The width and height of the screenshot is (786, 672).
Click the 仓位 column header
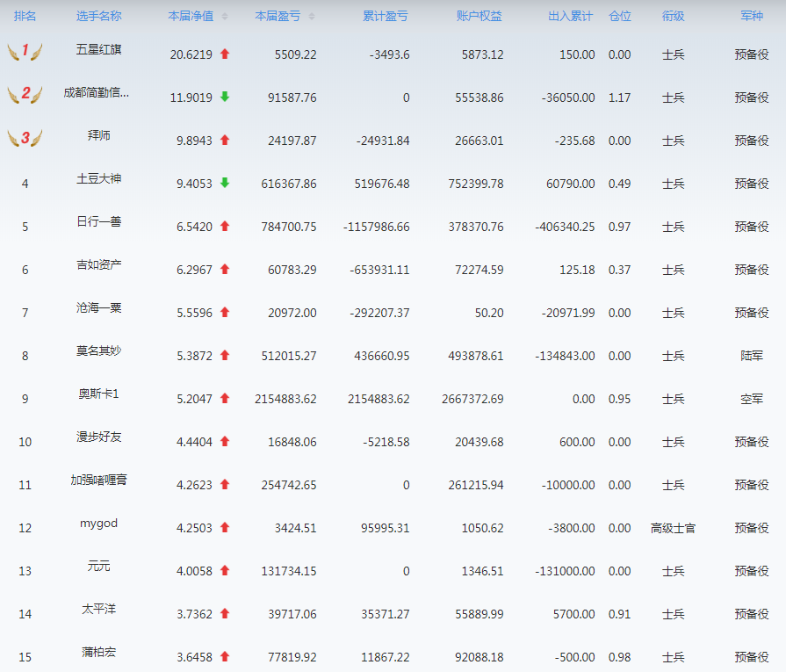[619, 16]
